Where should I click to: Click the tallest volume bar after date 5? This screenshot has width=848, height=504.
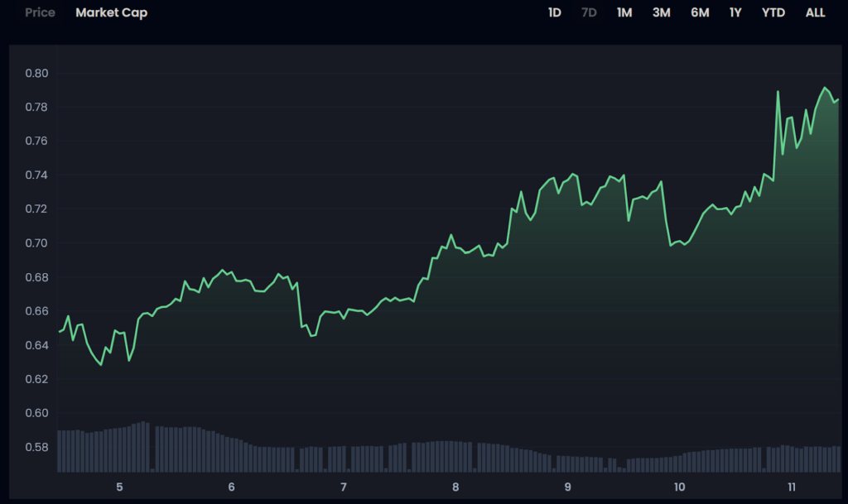144,447
